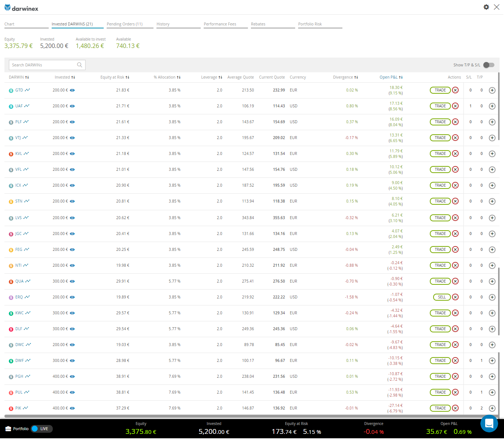
Task: Click TRADE button for VFL
Action: click(x=440, y=169)
